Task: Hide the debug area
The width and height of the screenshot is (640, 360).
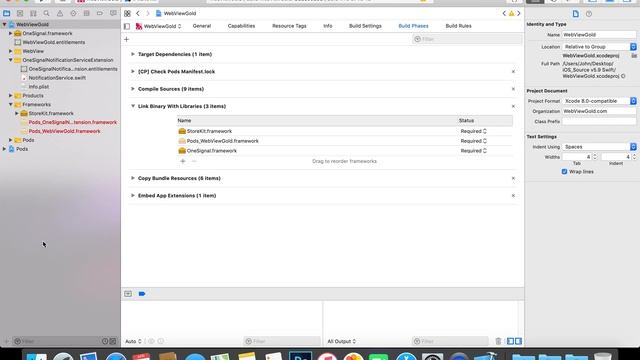Action: tap(128, 294)
